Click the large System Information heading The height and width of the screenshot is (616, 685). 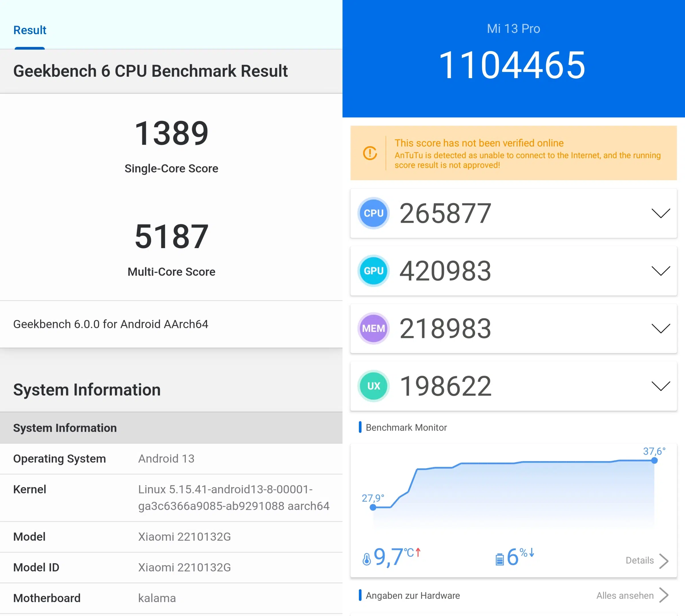(87, 390)
